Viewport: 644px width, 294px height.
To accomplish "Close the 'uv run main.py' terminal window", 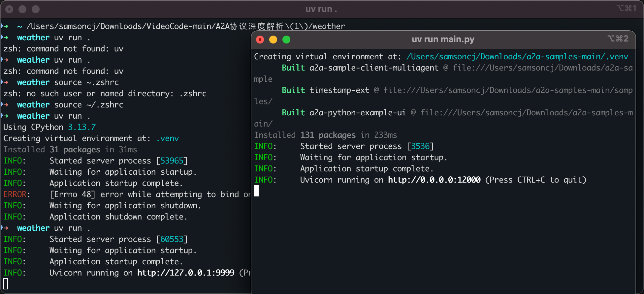I will coord(260,40).
